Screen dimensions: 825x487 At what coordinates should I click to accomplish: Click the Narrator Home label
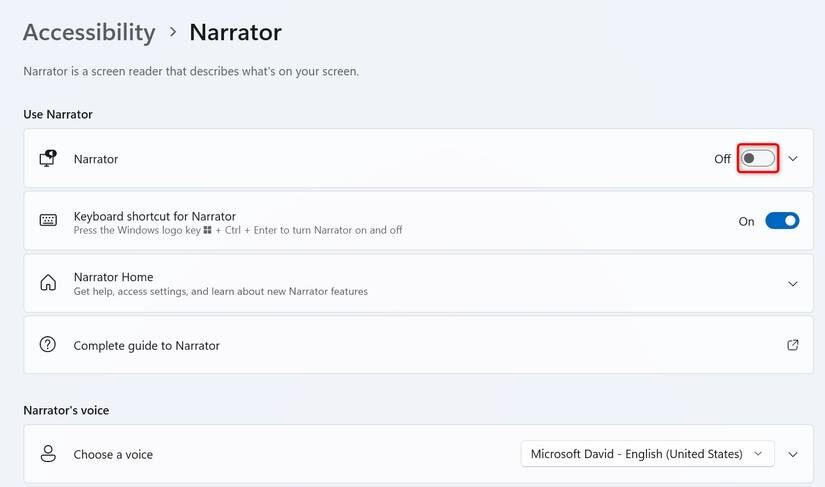click(x=113, y=277)
